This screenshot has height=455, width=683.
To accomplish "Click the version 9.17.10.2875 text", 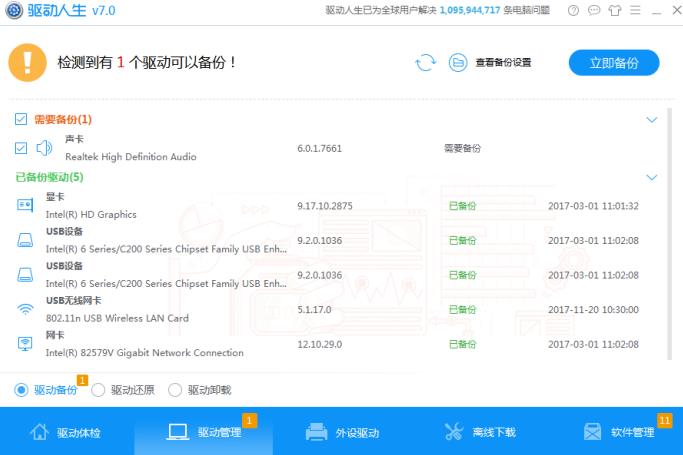I will coord(325,206).
